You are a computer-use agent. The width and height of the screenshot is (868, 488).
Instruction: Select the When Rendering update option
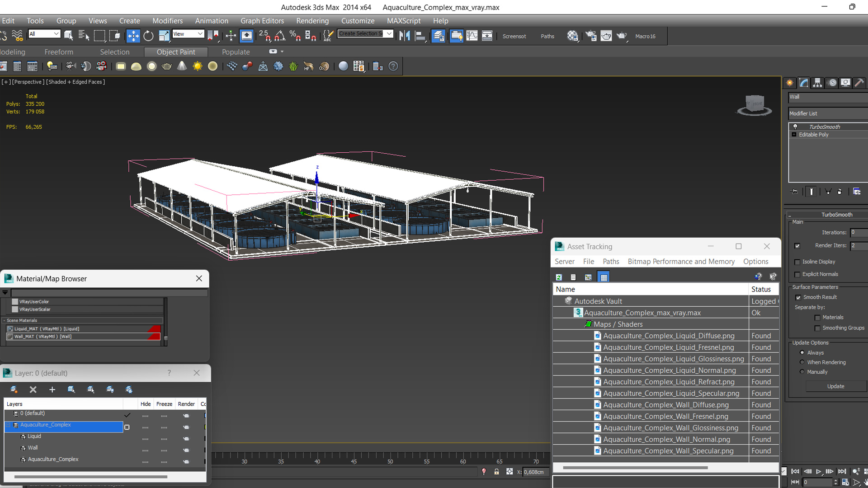[802, 362]
